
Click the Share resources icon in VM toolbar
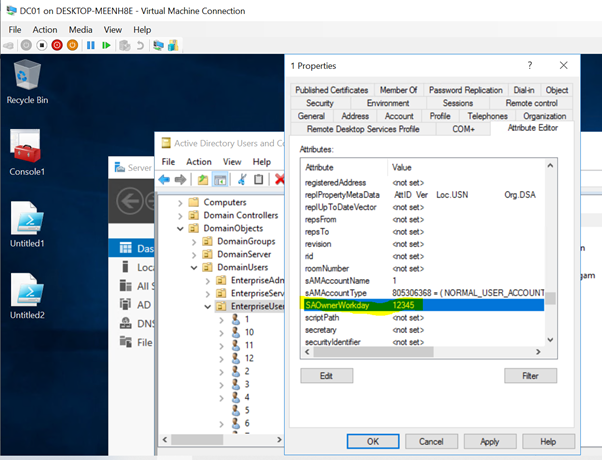tap(173, 45)
